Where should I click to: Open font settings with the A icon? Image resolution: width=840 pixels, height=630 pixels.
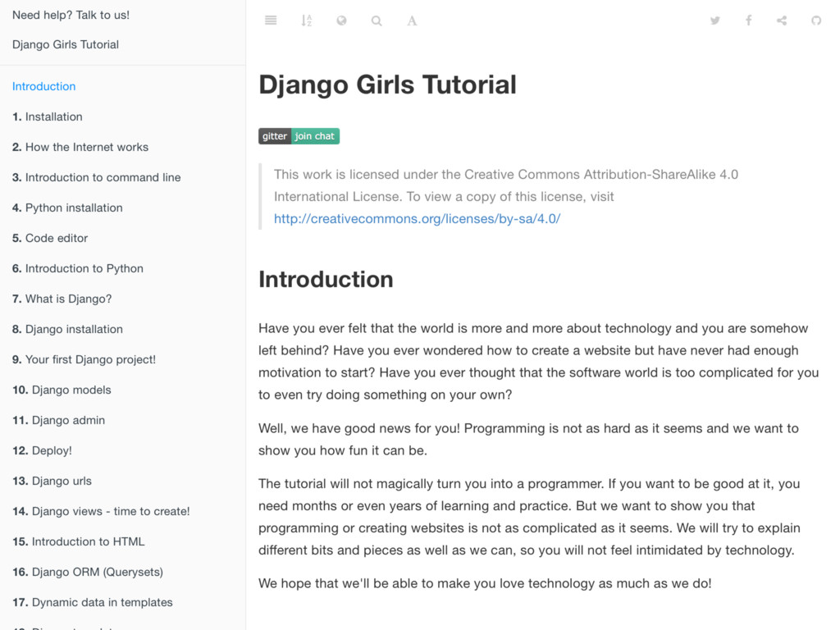[412, 21]
